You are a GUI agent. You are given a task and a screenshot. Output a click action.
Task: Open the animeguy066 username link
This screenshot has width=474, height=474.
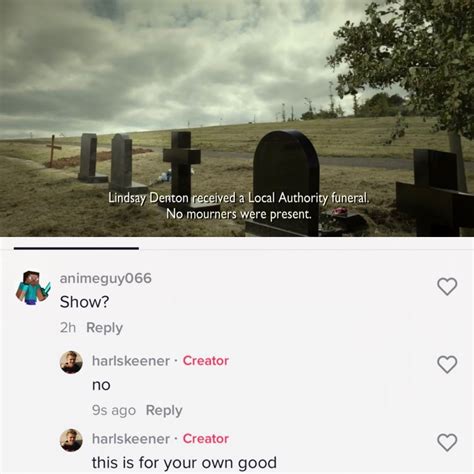pos(106,279)
